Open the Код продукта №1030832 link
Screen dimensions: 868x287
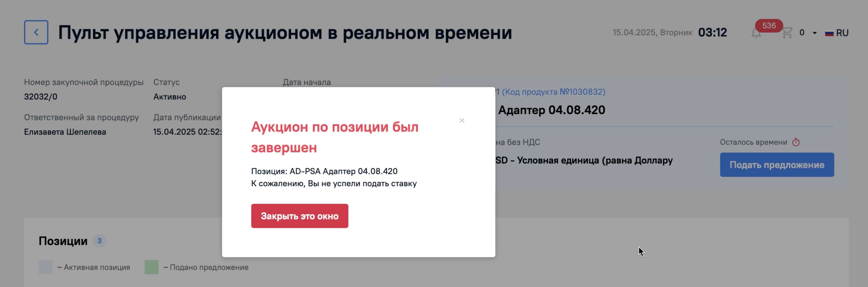(553, 92)
